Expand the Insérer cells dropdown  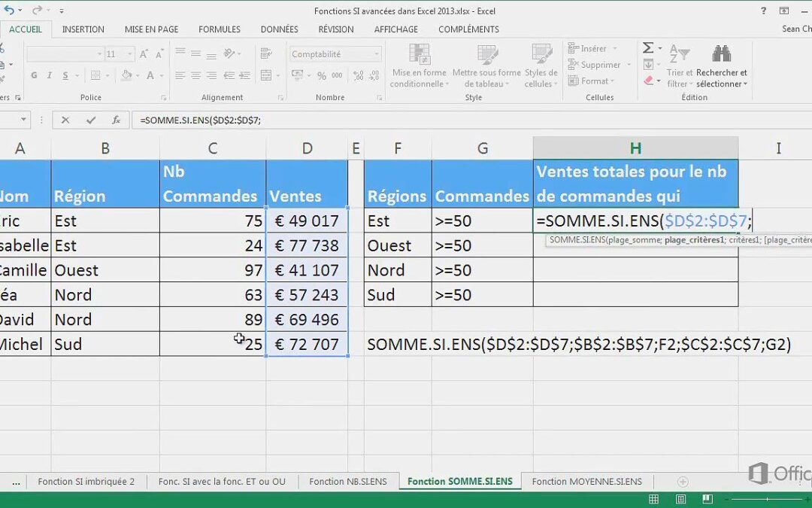point(615,49)
